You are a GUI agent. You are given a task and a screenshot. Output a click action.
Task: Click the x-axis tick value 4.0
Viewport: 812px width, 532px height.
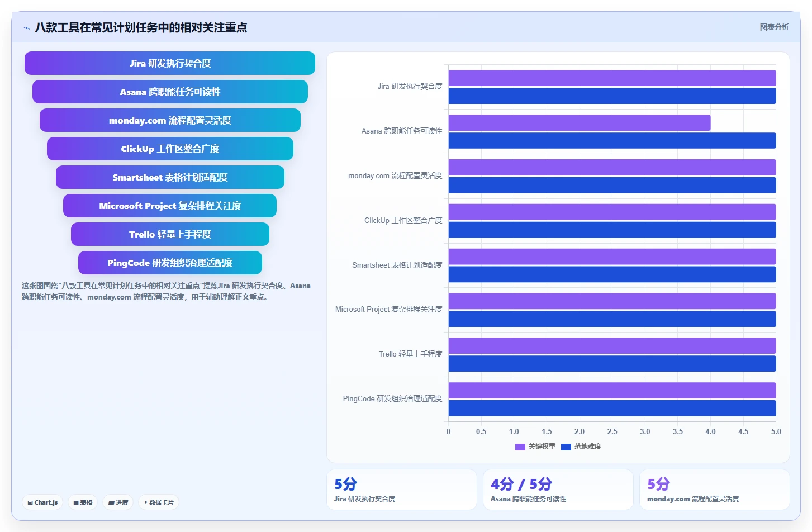pyautogui.click(x=710, y=432)
